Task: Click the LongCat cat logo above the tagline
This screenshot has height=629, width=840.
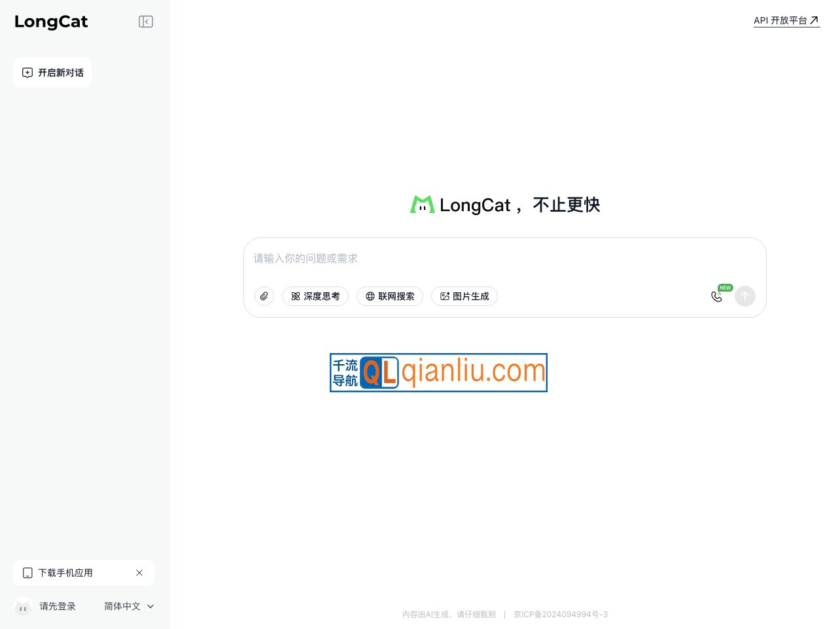Action: coord(423,204)
